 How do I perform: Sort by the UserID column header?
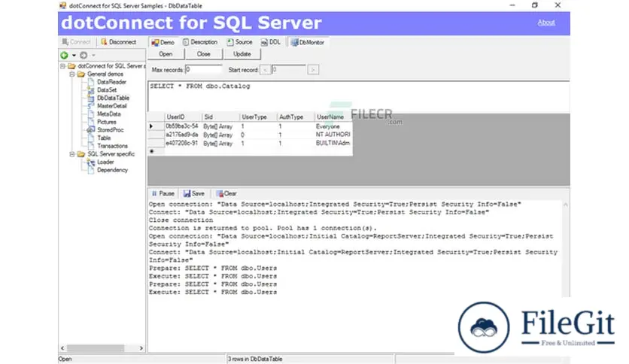click(183, 117)
